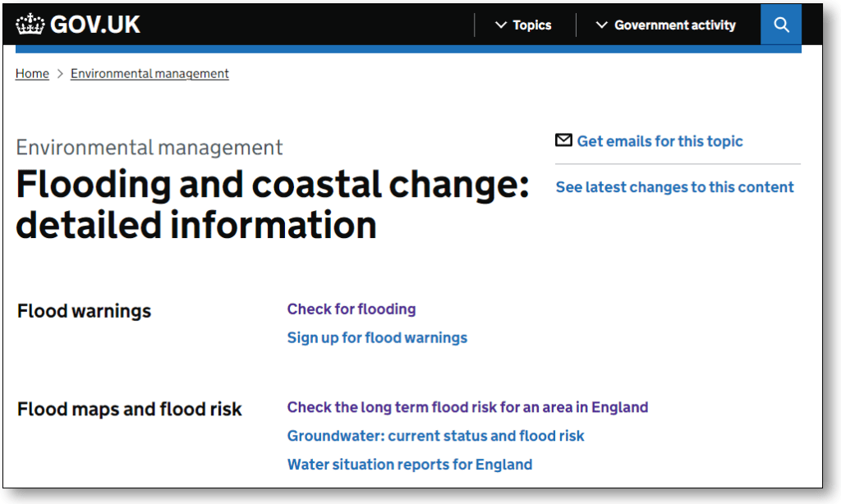Open the Environmental management breadcrumb link
The width and height of the screenshot is (841, 504).
click(x=149, y=74)
